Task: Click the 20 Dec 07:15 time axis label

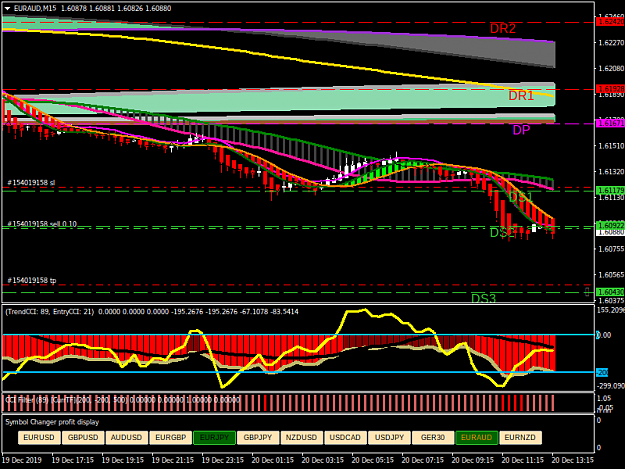Action: 423,460
